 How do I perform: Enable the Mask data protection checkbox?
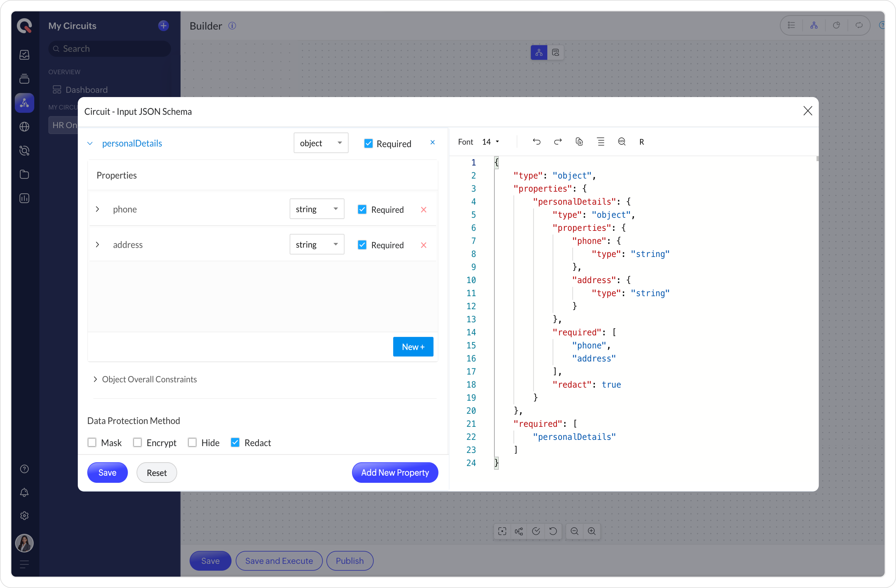(92, 442)
